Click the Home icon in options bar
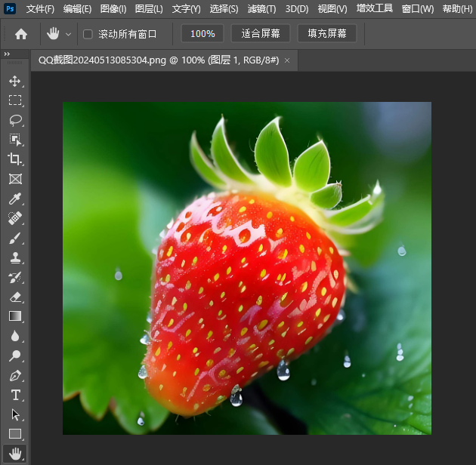The width and height of the screenshot is (476, 465). point(21,34)
